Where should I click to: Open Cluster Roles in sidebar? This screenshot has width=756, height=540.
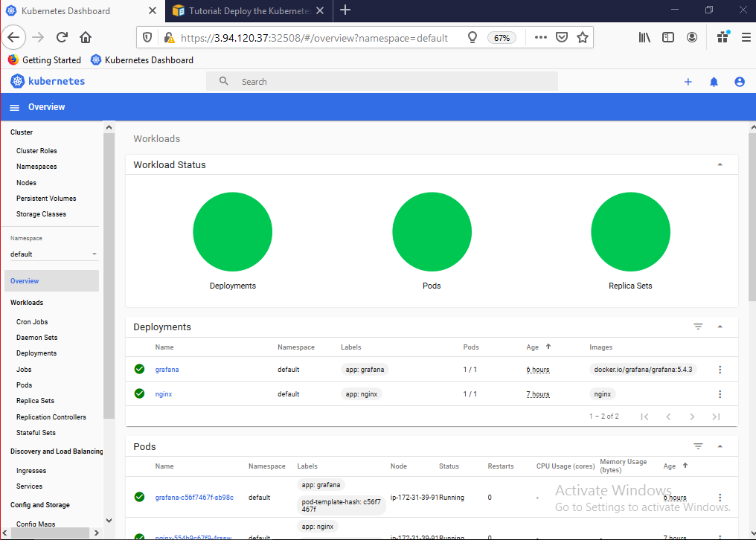[36, 151]
